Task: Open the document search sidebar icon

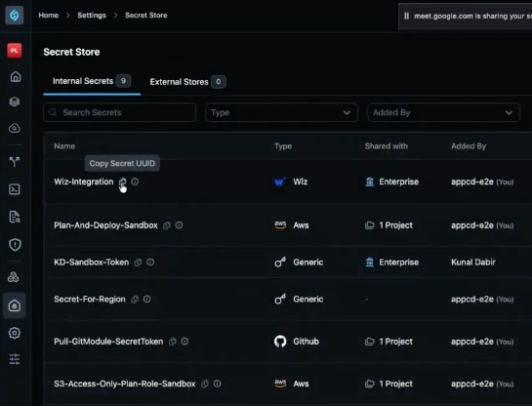Action: pyautogui.click(x=15, y=217)
